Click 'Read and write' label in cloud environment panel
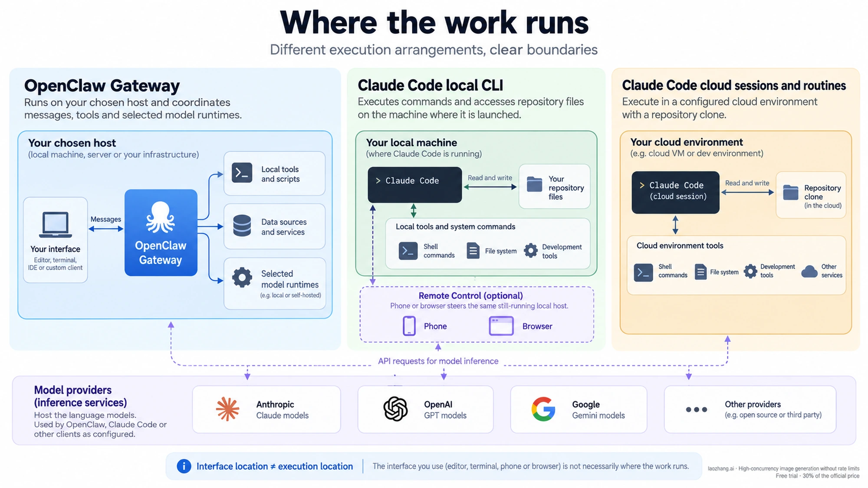 (x=747, y=183)
